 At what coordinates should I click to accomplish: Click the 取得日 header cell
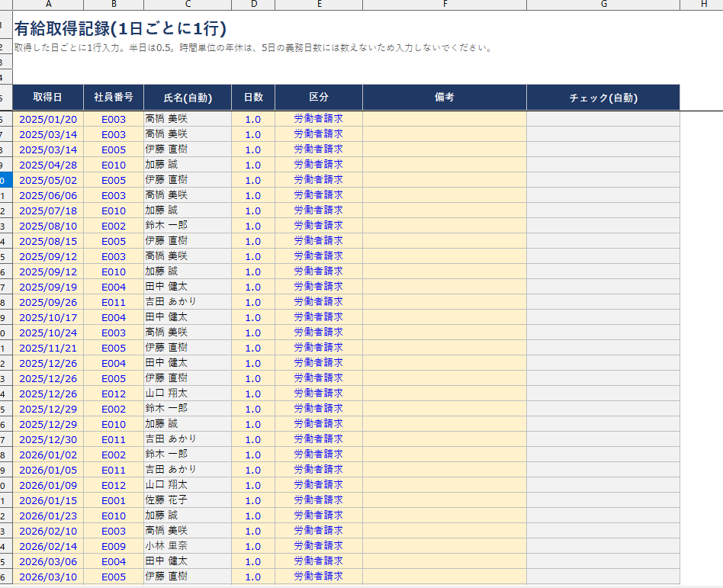pos(48,98)
